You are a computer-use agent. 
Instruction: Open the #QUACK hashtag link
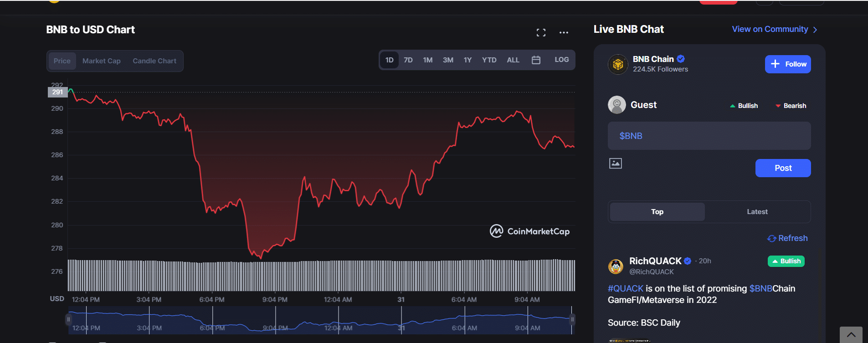point(626,289)
